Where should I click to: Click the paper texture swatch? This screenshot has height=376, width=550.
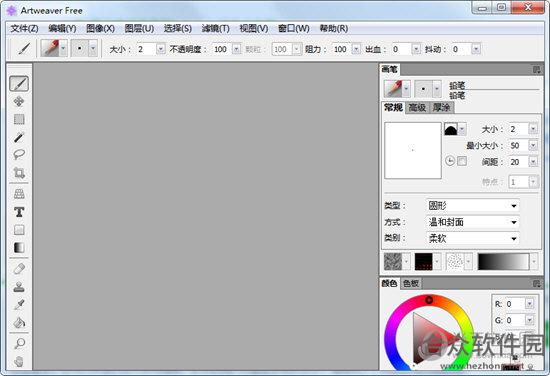pos(393,262)
